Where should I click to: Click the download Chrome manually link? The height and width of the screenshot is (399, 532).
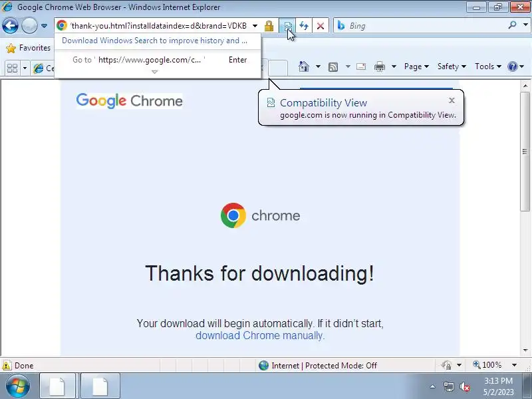pos(260,336)
